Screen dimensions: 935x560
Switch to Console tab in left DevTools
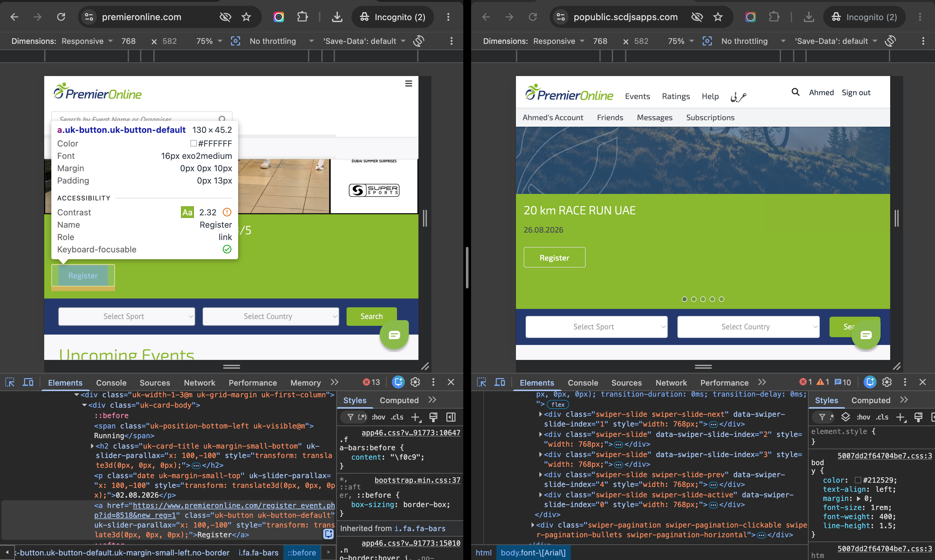point(111,383)
